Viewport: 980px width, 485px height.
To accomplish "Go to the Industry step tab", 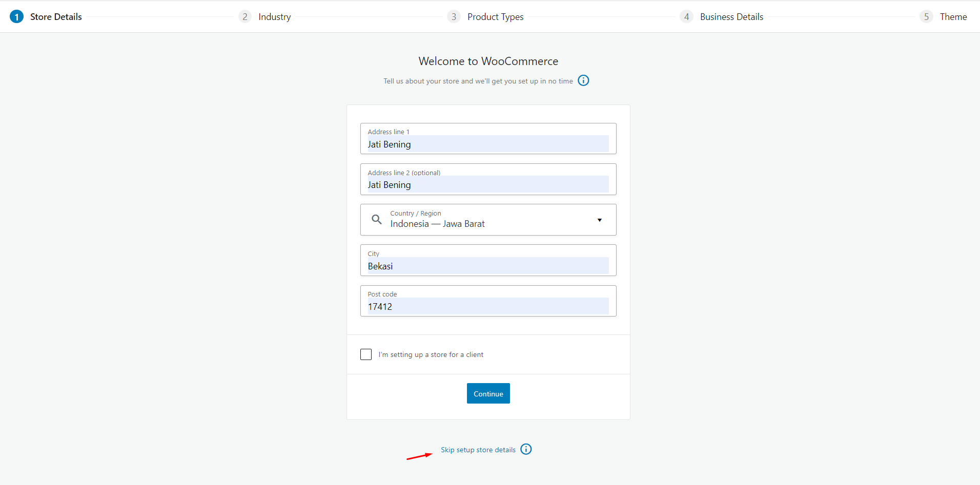I will pos(274,17).
